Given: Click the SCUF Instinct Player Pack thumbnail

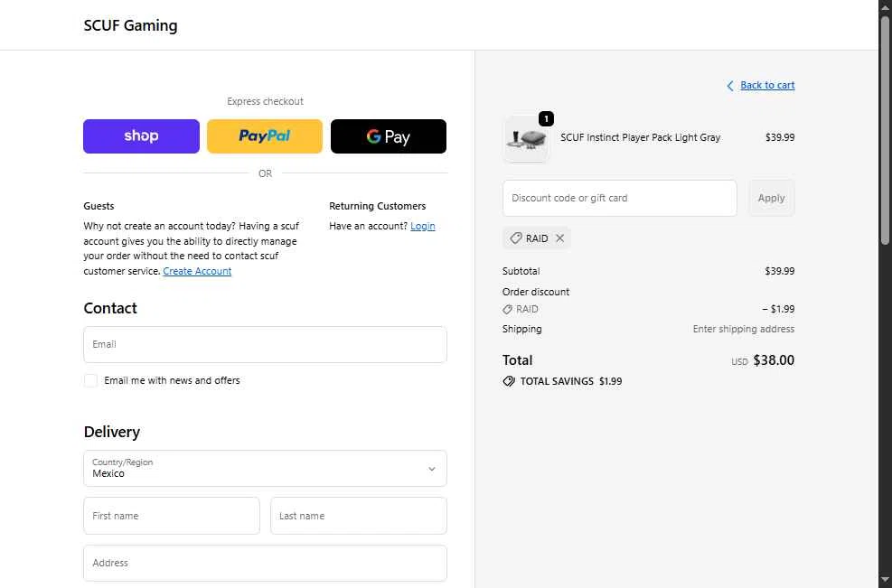Looking at the screenshot, I should click(526, 139).
